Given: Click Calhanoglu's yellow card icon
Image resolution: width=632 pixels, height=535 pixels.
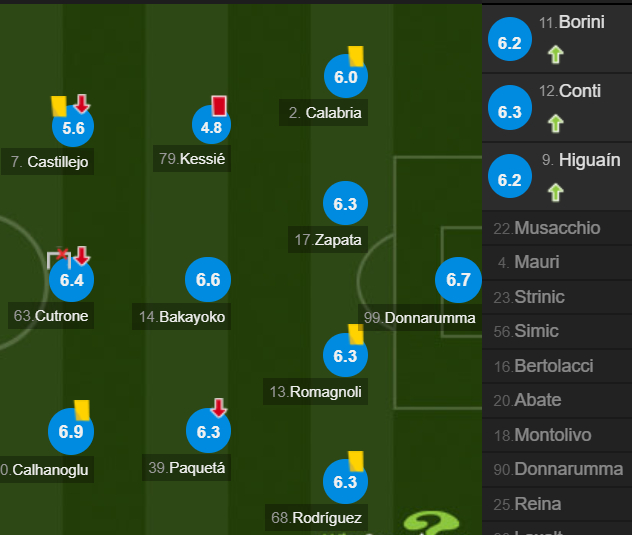Looking at the screenshot, I should [x=82, y=410].
